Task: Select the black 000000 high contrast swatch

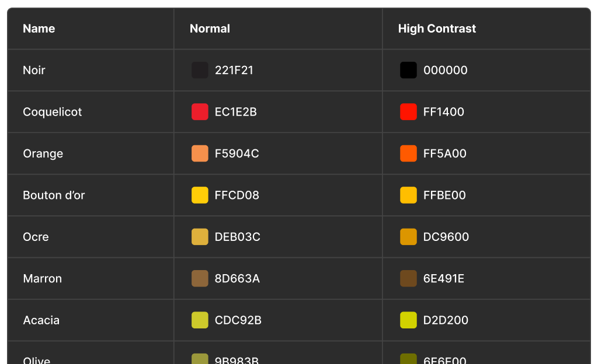Action: 408,70
